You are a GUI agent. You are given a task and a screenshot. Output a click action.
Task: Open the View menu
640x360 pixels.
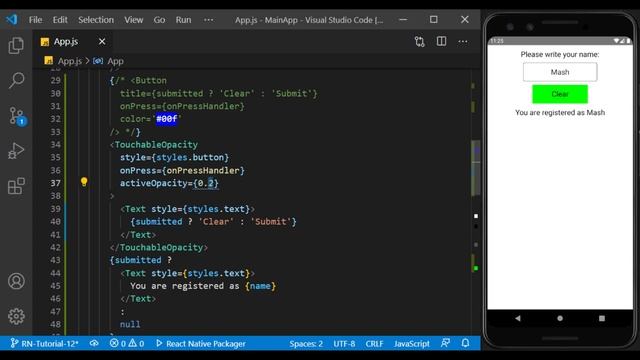coord(133,20)
